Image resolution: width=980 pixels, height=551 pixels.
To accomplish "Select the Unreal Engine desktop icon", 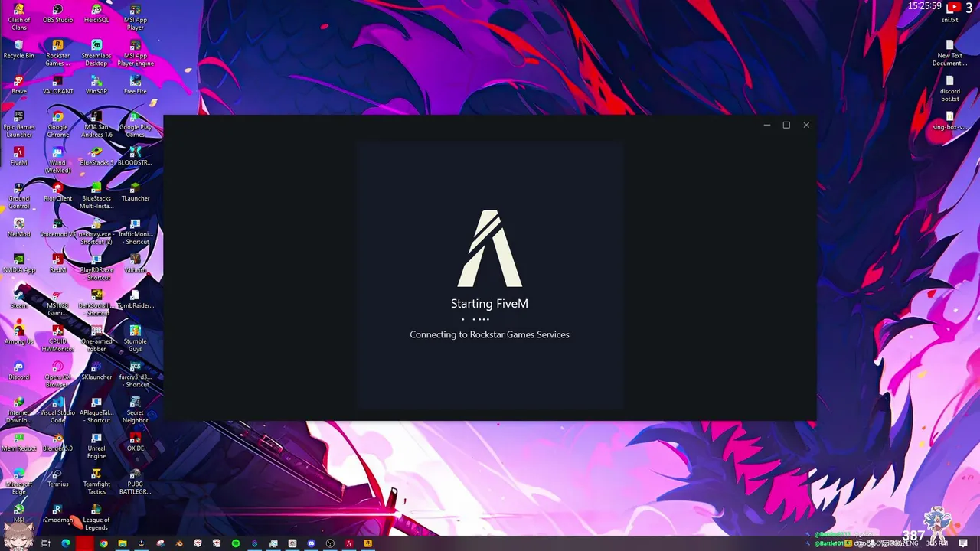I will coord(96,445).
